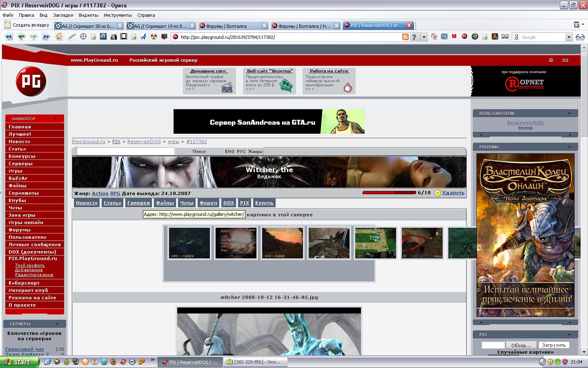Click Firefox icon in quick launch
588x368 pixels.
click(x=114, y=362)
